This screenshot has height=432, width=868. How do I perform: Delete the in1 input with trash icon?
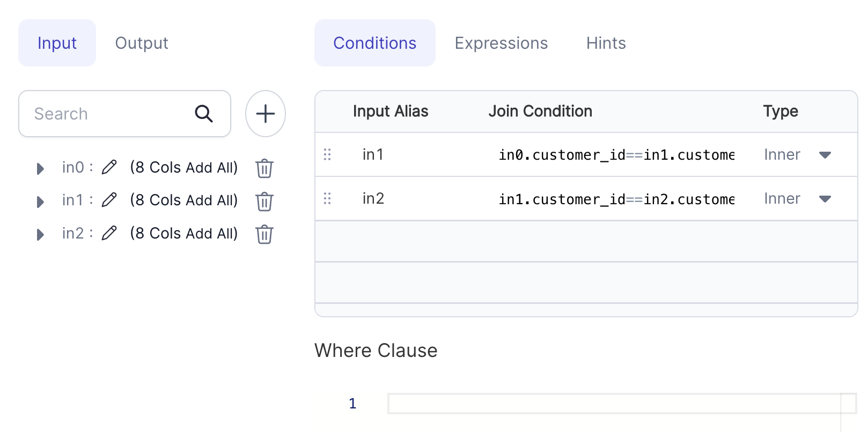click(264, 202)
